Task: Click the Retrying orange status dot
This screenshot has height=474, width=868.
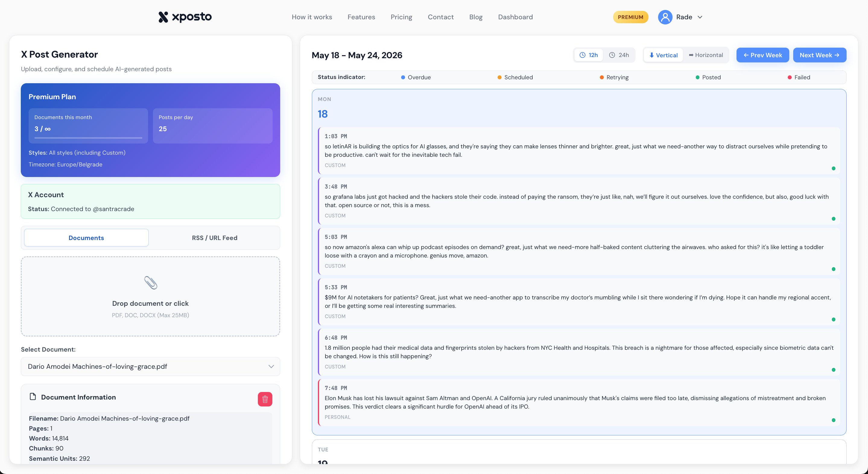Action: click(601, 77)
